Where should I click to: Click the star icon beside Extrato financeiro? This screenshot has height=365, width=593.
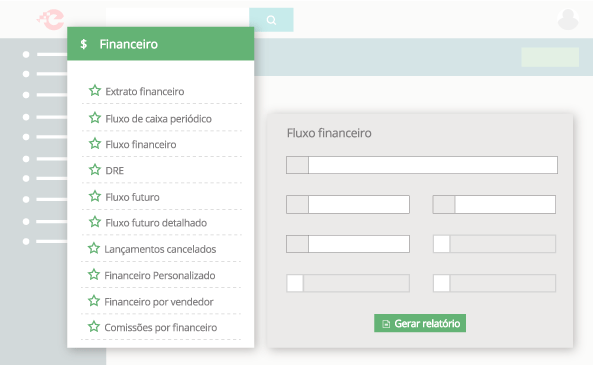[95, 91]
